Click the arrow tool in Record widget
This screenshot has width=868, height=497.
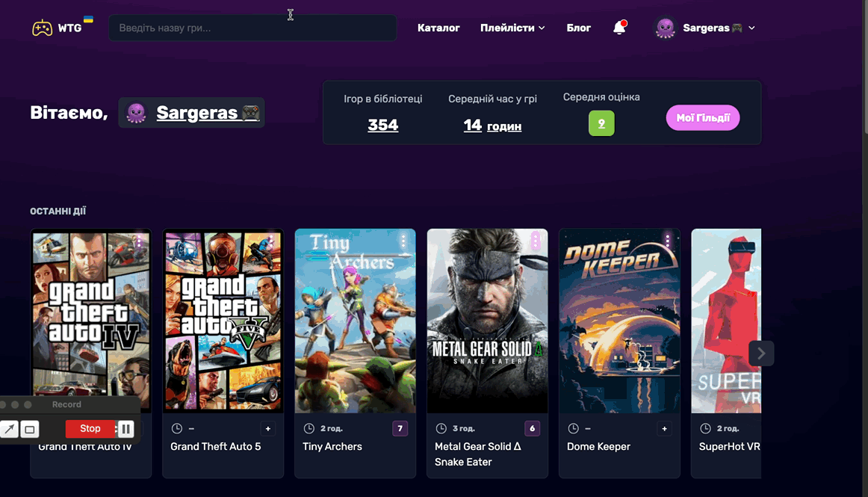coord(10,429)
